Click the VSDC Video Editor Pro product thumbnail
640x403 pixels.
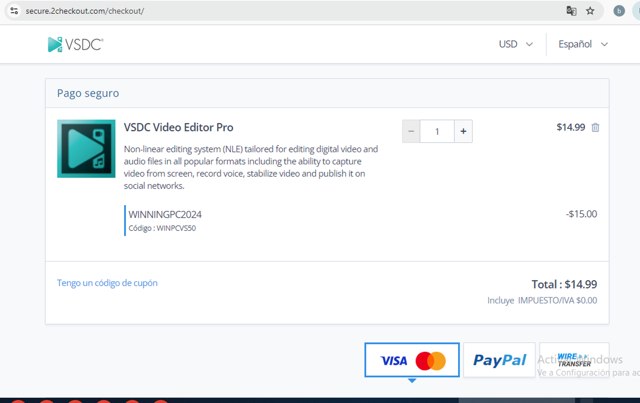click(86, 149)
